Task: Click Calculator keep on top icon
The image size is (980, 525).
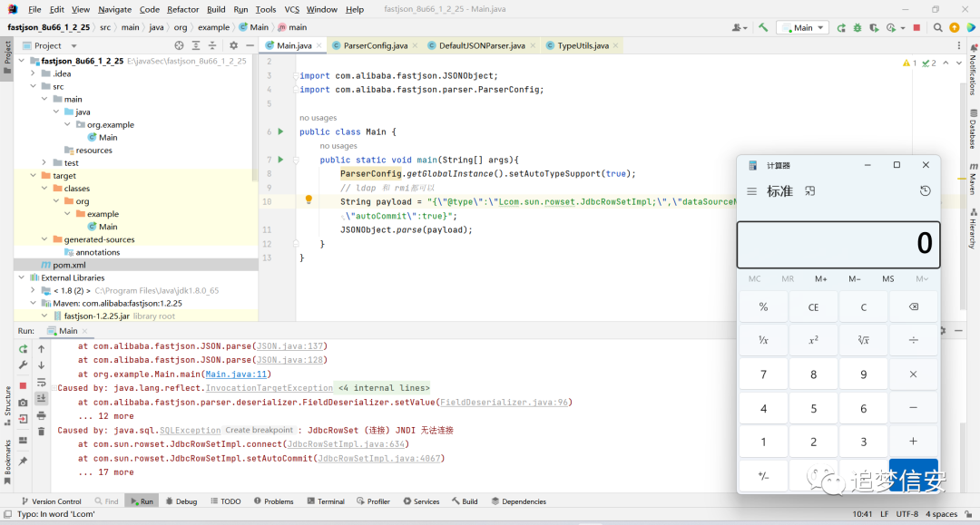Action: coord(810,191)
